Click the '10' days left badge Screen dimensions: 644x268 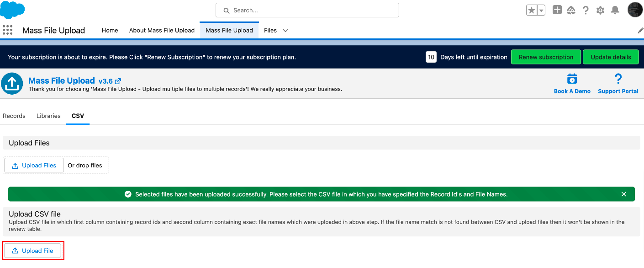(431, 57)
